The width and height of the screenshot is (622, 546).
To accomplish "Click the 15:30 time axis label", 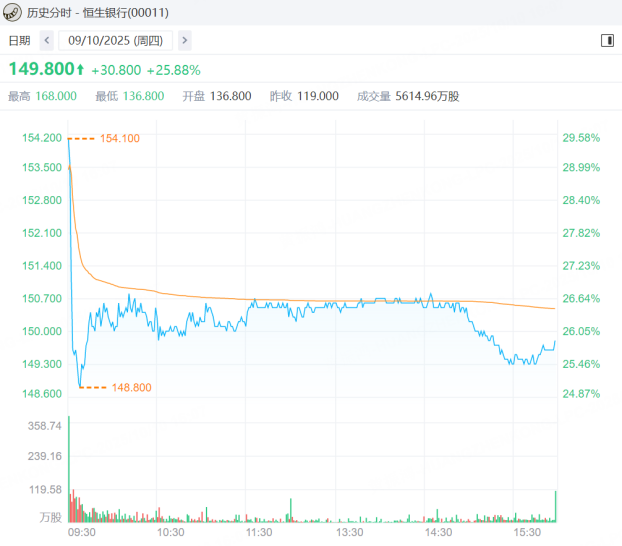I will (527, 532).
